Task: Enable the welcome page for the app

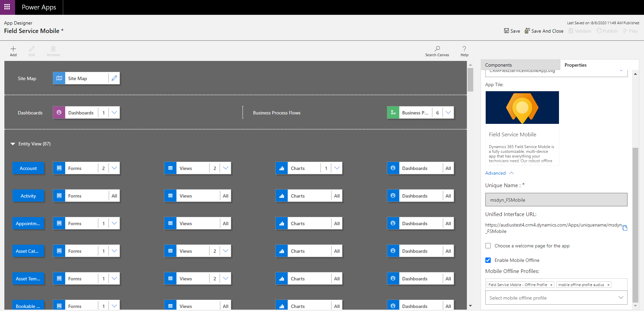Action: [488, 246]
